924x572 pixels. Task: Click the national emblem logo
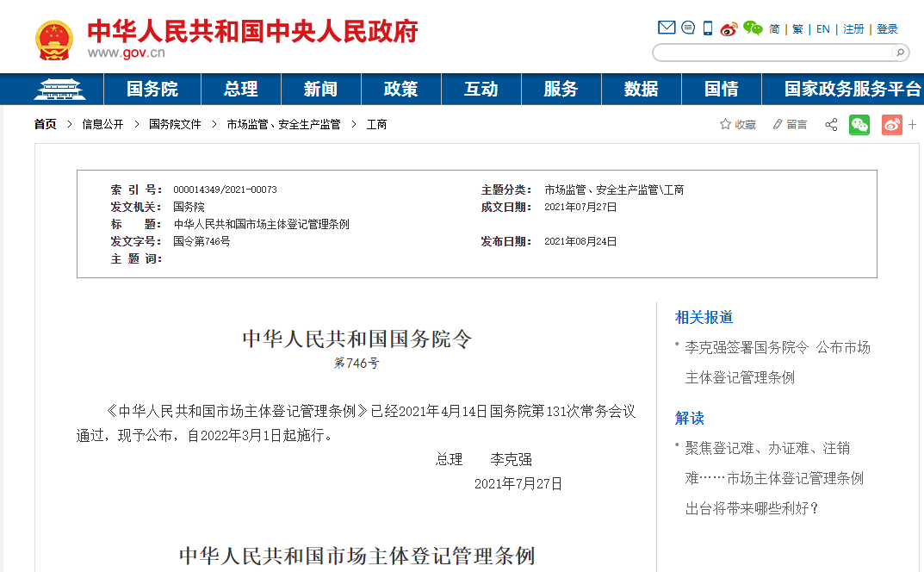tap(54, 40)
